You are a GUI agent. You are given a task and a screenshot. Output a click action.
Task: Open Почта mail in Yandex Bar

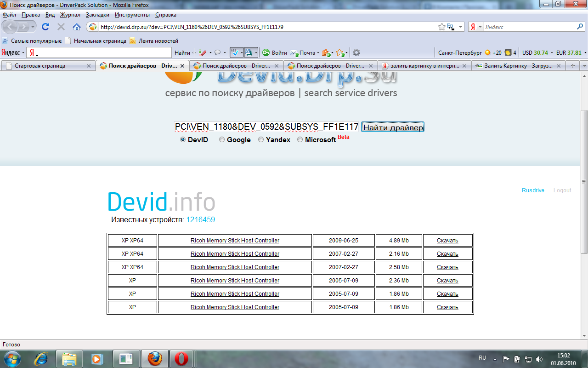pos(303,53)
